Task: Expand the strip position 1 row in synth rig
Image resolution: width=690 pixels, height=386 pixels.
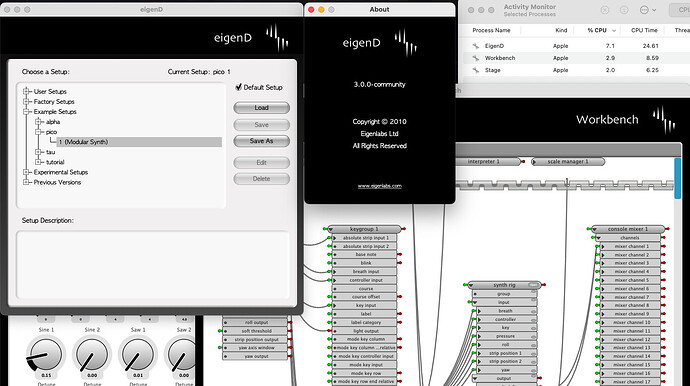Action: pyautogui.click(x=479, y=353)
